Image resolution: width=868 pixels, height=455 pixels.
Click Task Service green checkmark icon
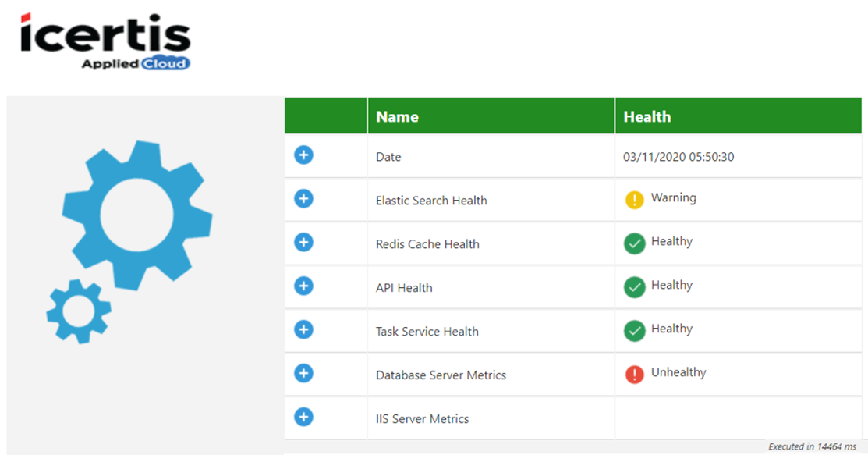[635, 331]
